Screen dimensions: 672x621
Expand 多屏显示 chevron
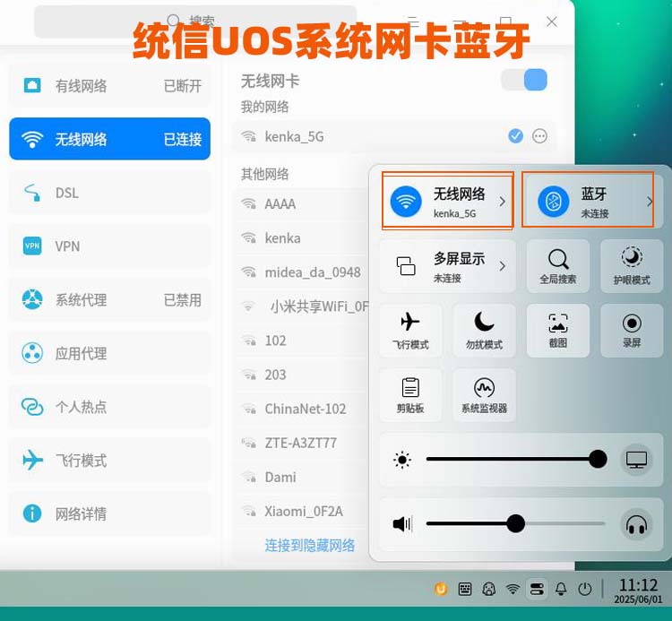coord(503,266)
